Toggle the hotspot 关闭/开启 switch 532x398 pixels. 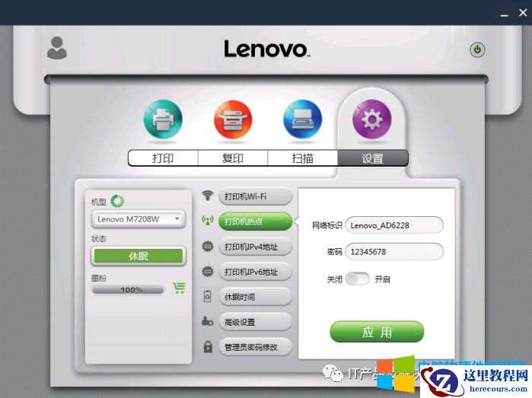pyautogui.click(x=358, y=279)
